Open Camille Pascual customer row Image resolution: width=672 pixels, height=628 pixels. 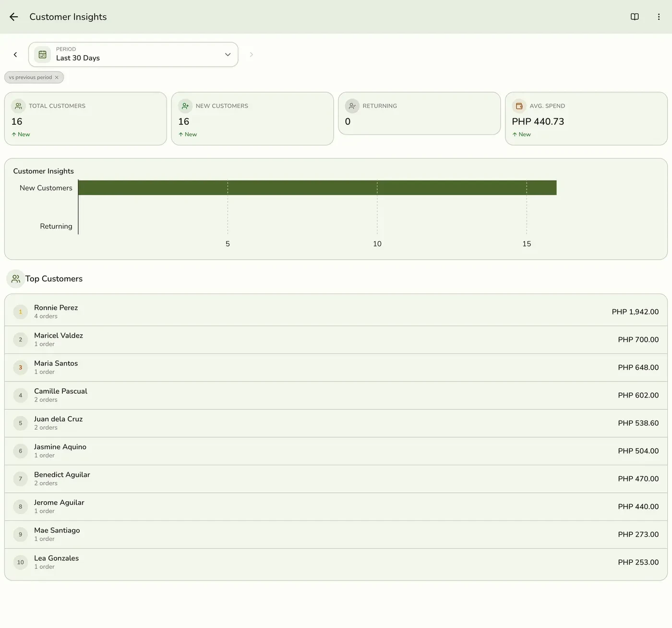(336, 396)
